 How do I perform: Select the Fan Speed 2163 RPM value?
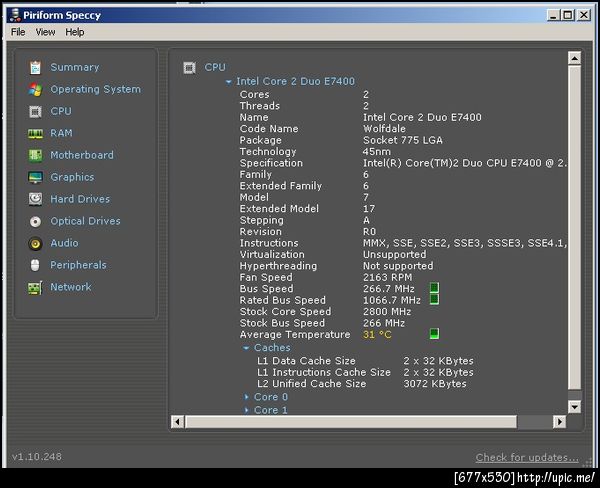click(387, 277)
